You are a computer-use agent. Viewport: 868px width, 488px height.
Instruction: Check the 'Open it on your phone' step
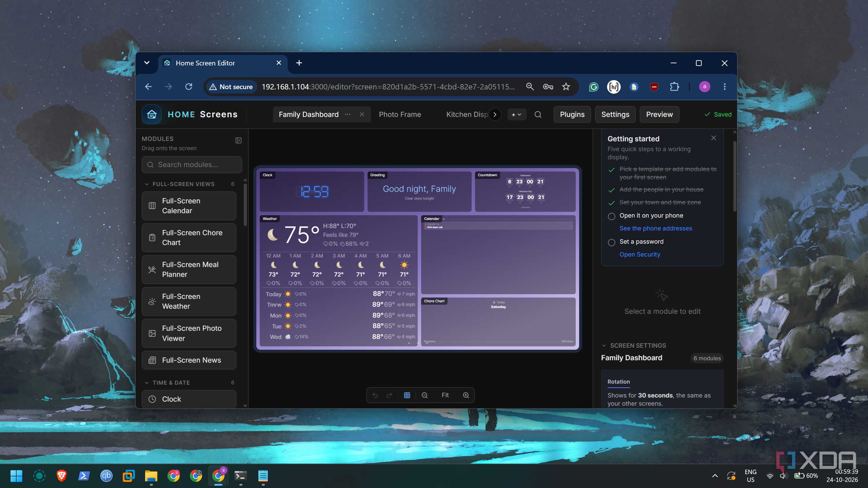[611, 216]
